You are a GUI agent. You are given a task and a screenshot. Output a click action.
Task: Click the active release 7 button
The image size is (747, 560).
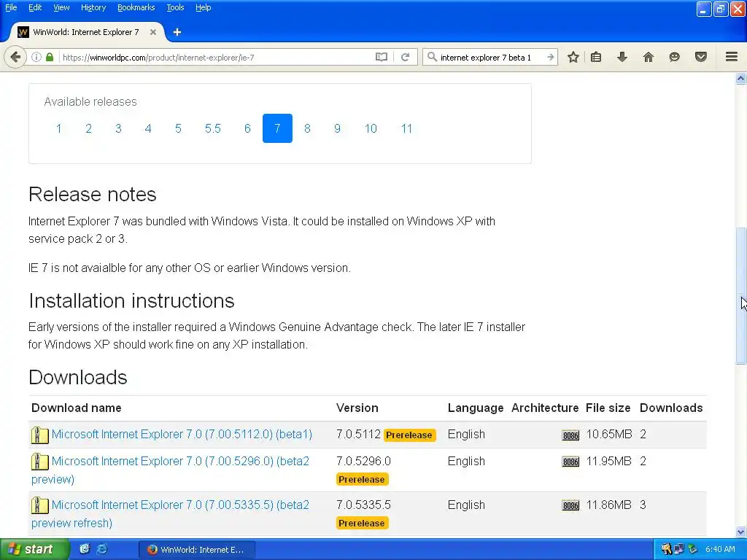point(277,128)
